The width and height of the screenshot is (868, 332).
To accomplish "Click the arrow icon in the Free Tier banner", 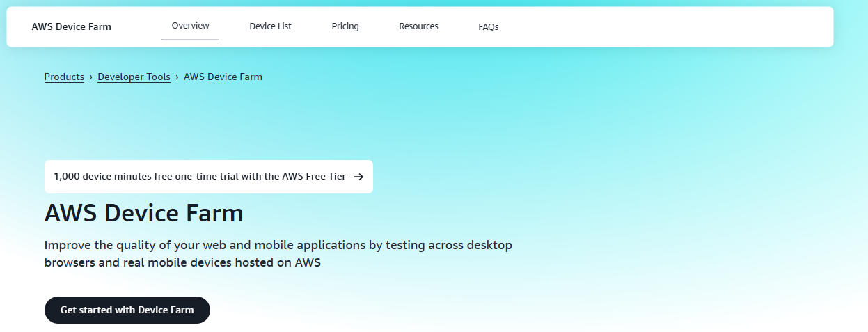I will click(358, 177).
